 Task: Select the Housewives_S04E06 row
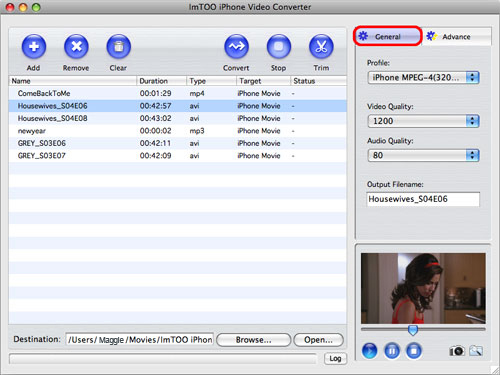[178, 106]
